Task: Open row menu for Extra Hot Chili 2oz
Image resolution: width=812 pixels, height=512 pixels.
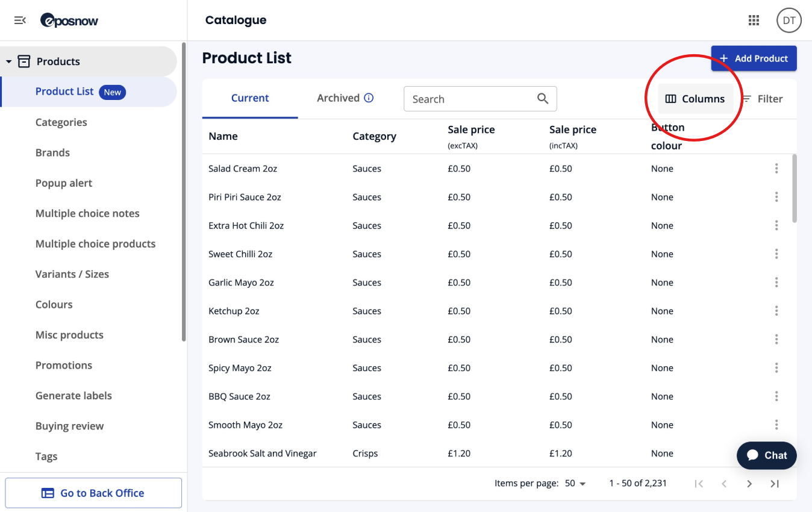Action: (x=776, y=225)
